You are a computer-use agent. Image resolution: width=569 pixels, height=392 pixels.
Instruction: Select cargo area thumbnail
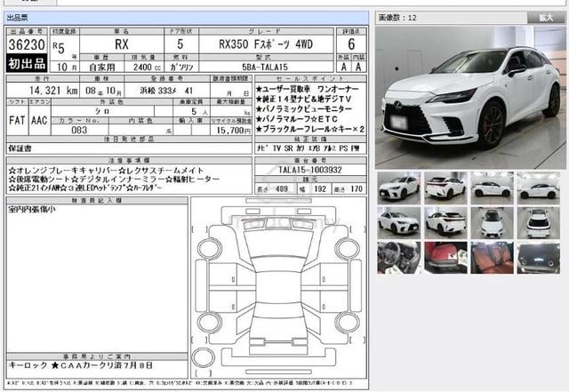(539, 258)
